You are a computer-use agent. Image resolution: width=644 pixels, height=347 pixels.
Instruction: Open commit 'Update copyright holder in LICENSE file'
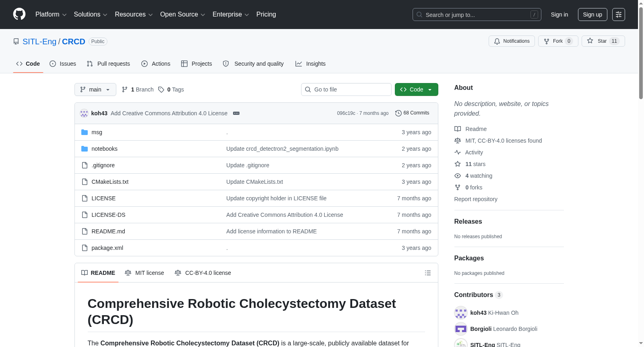coord(276,198)
